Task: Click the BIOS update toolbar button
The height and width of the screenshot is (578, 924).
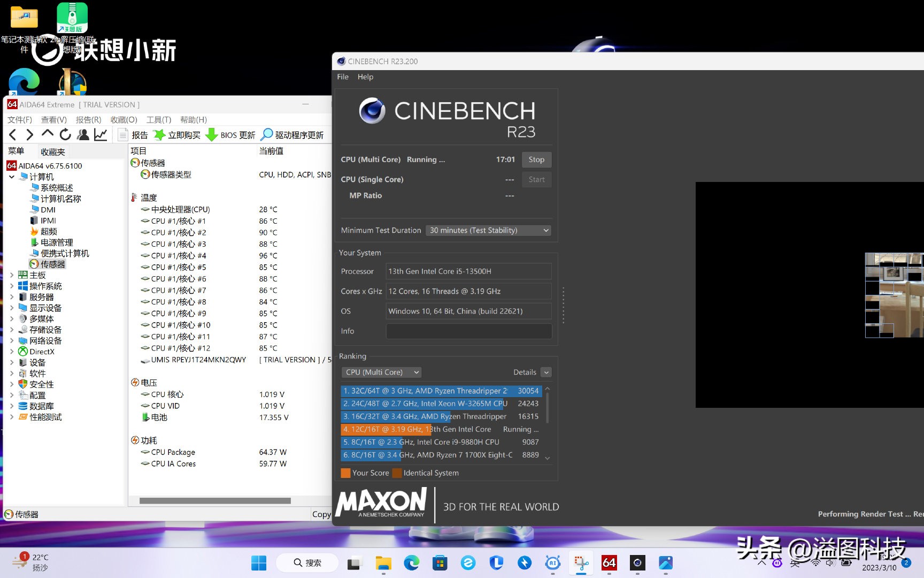Action: [x=230, y=135]
